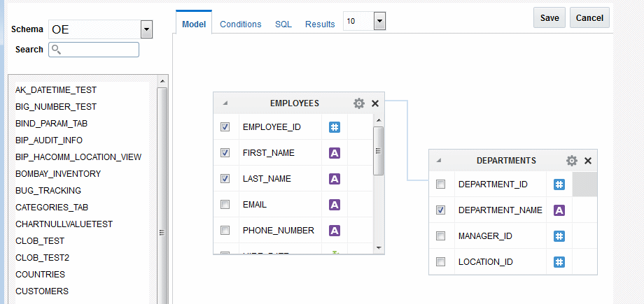Image resolution: width=644 pixels, height=304 pixels.
Task: Click the Save button
Action: 549,18
